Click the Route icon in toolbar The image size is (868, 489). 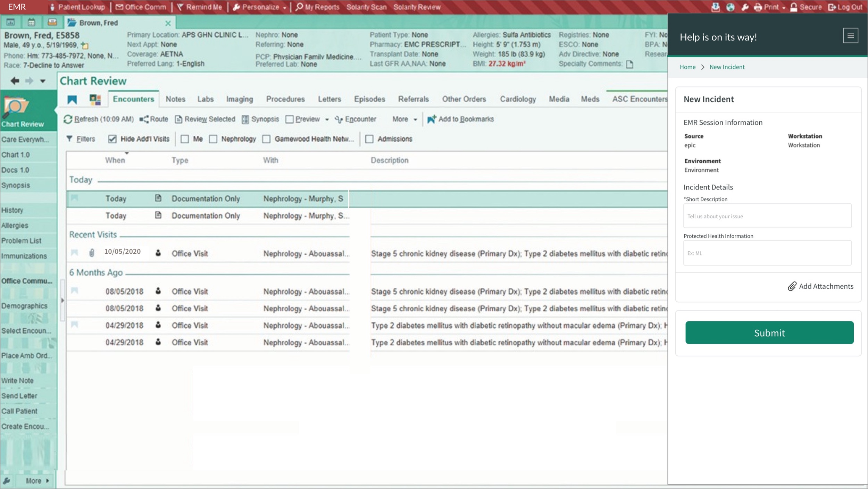coord(144,119)
